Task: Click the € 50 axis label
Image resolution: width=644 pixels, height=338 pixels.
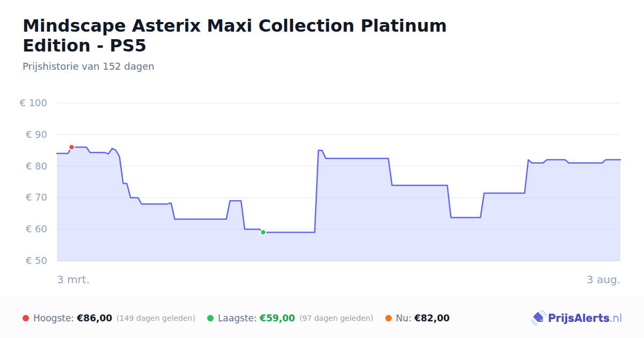Action: point(36,261)
